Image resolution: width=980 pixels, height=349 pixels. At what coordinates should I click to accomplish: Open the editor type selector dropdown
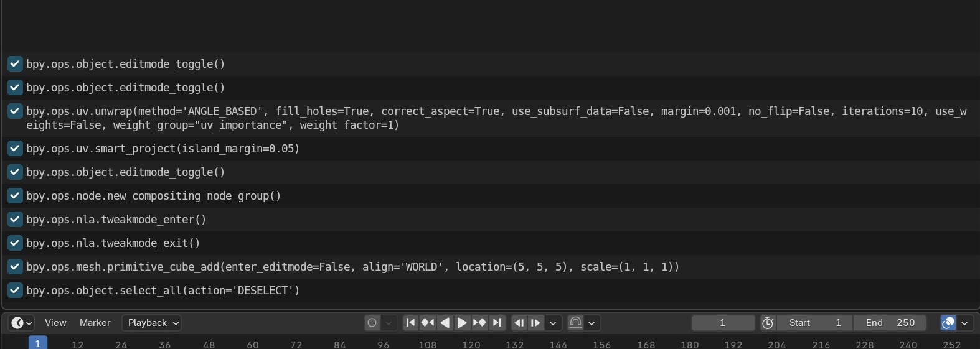pyautogui.click(x=21, y=323)
